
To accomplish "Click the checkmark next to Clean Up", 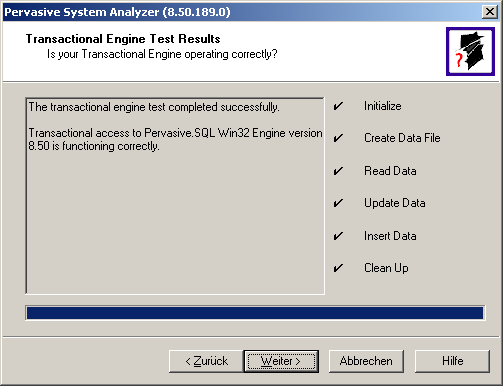I will (338, 268).
